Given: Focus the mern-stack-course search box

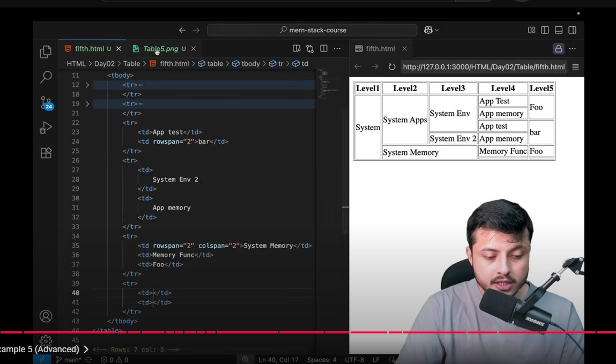Looking at the screenshot, I should 312,30.
